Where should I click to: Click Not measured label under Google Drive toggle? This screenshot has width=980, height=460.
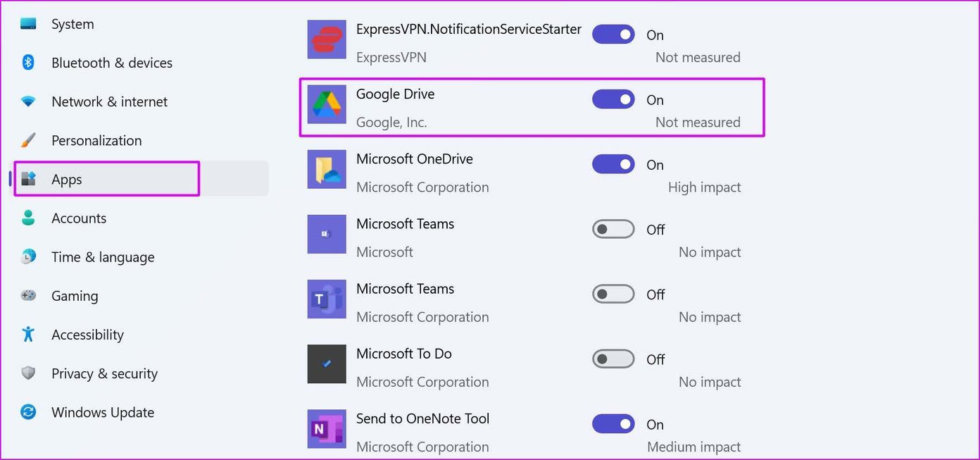[698, 122]
